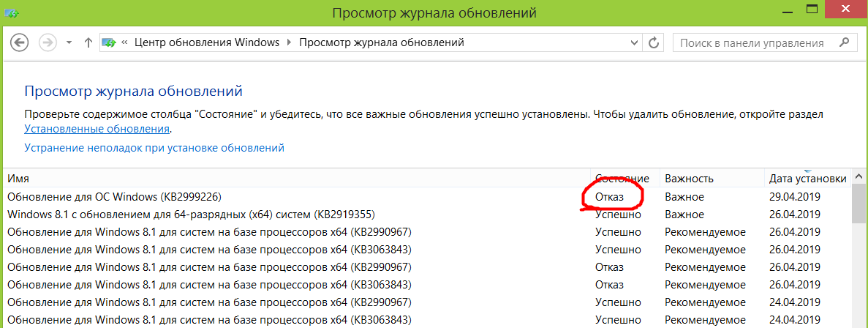Viewport: 868px width, 328px height.
Task: Sort by the 'Важность' column header
Action: click(712, 179)
